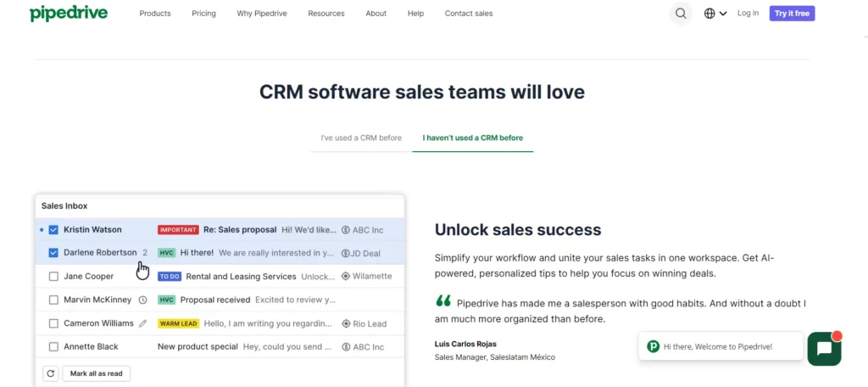Open the Help link in navigation

click(415, 14)
